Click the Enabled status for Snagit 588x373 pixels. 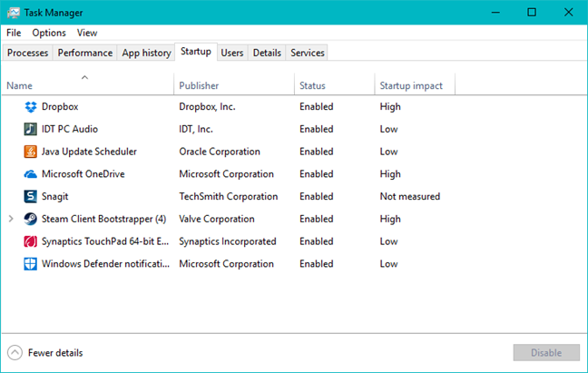pyautogui.click(x=316, y=196)
